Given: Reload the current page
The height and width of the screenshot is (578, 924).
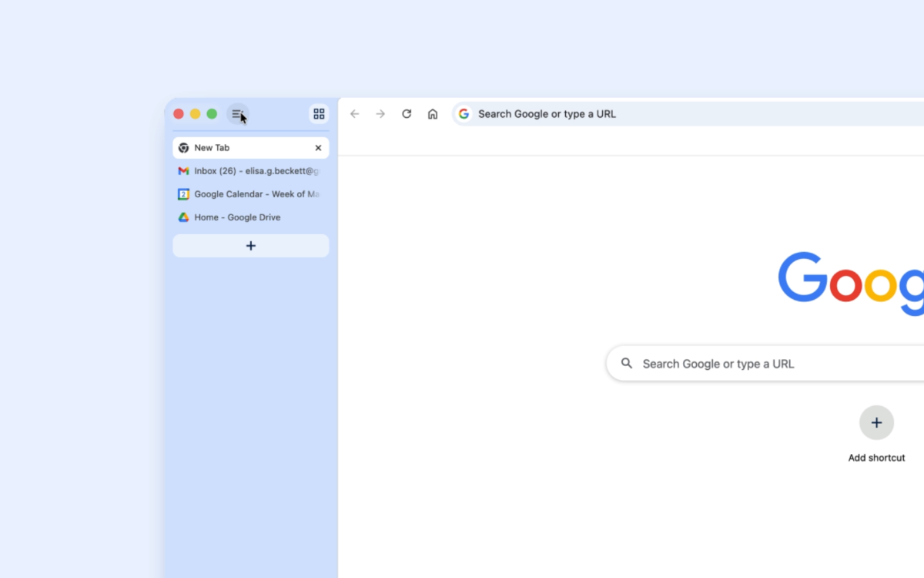Looking at the screenshot, I should click(407, 113).
